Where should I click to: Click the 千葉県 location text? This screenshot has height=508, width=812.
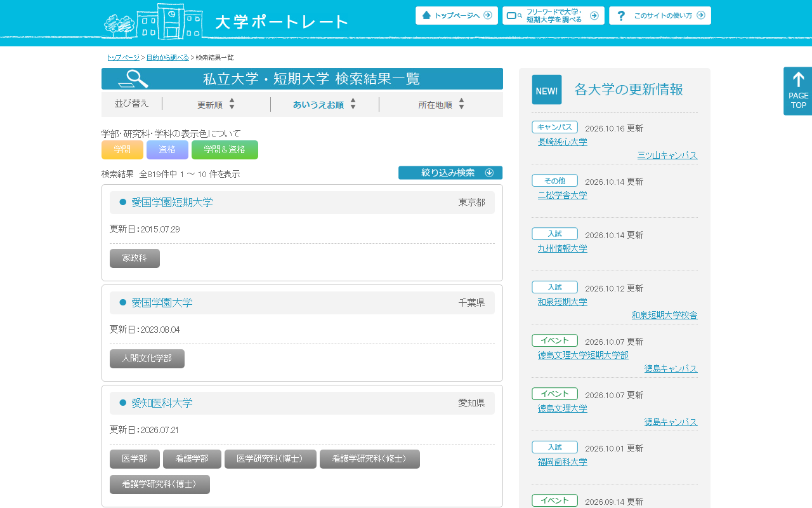coord(472,303)
